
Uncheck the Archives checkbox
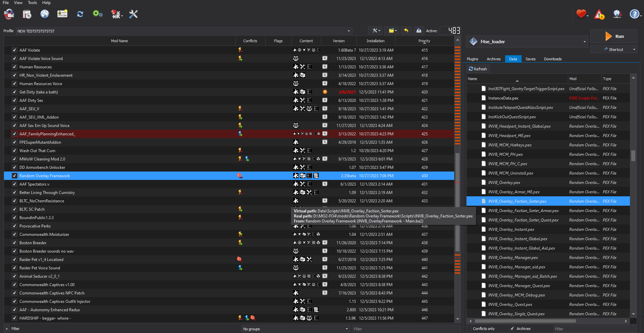tap(512, 328)
